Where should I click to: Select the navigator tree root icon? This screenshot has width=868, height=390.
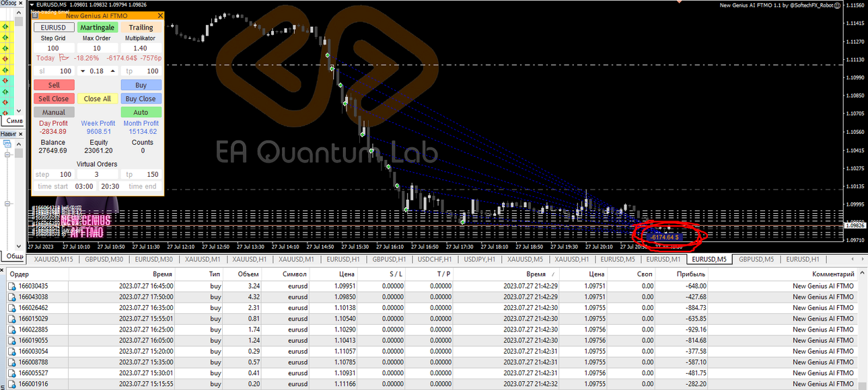[8, 144]
